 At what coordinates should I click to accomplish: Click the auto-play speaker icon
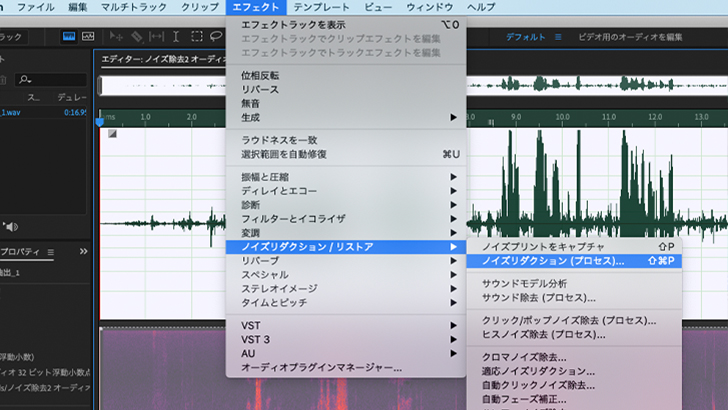11,227
